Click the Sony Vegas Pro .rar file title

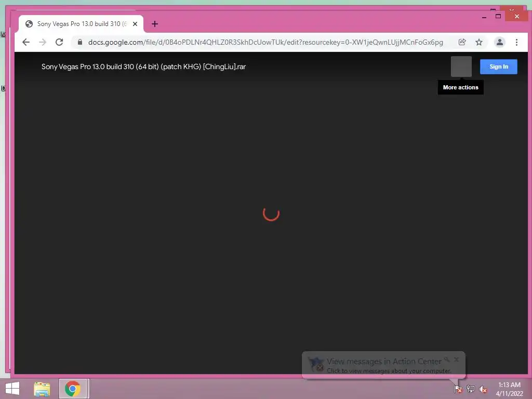tap(143, 66)
